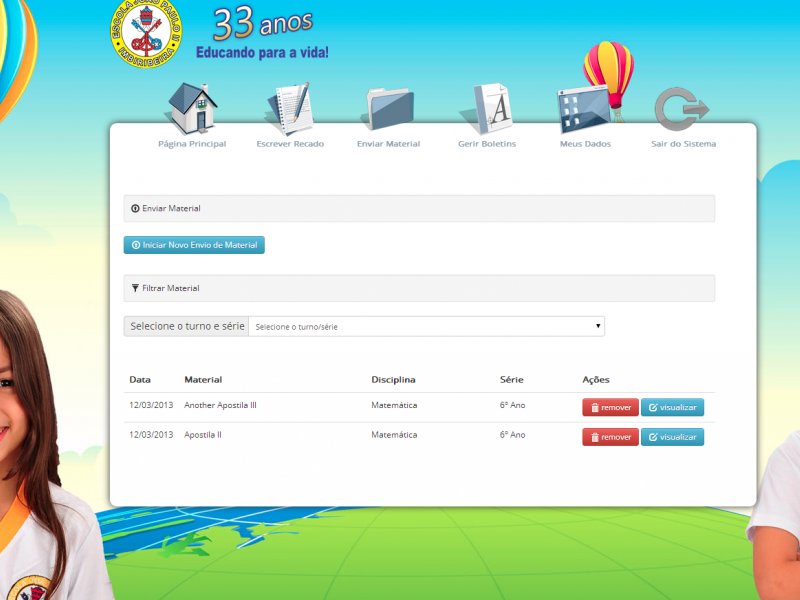Visualizar the Apostila II material

point(672,437)
